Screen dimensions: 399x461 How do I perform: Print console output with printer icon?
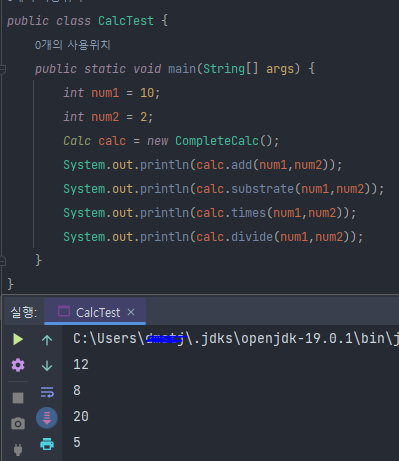(47, 444)
